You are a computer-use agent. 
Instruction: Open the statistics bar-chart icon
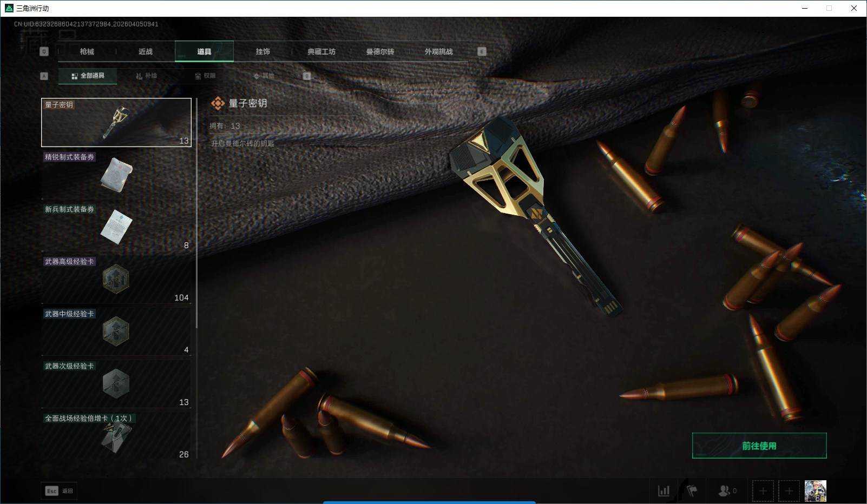[664, 491]
